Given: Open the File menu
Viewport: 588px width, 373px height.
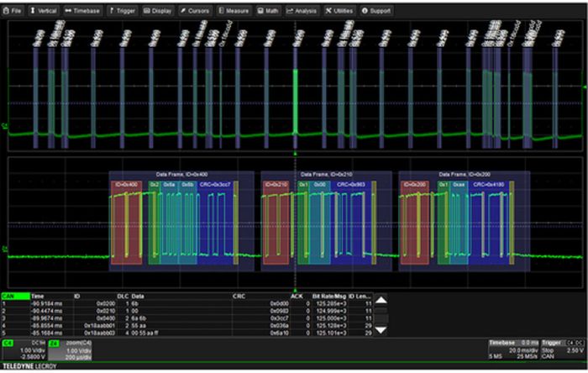Looking at the screenshot, I should pyautogui.click(x=12, y=11).
